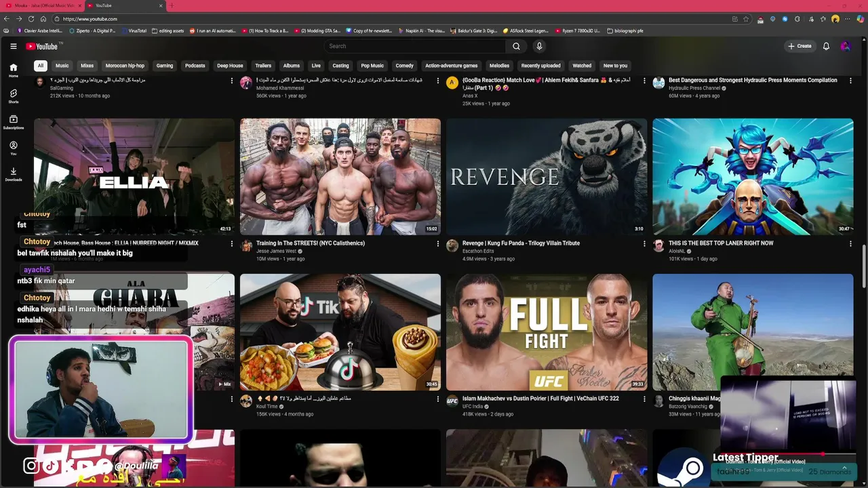Select the Podcasts filter chip
868x488 pixels.
point(195,66)
